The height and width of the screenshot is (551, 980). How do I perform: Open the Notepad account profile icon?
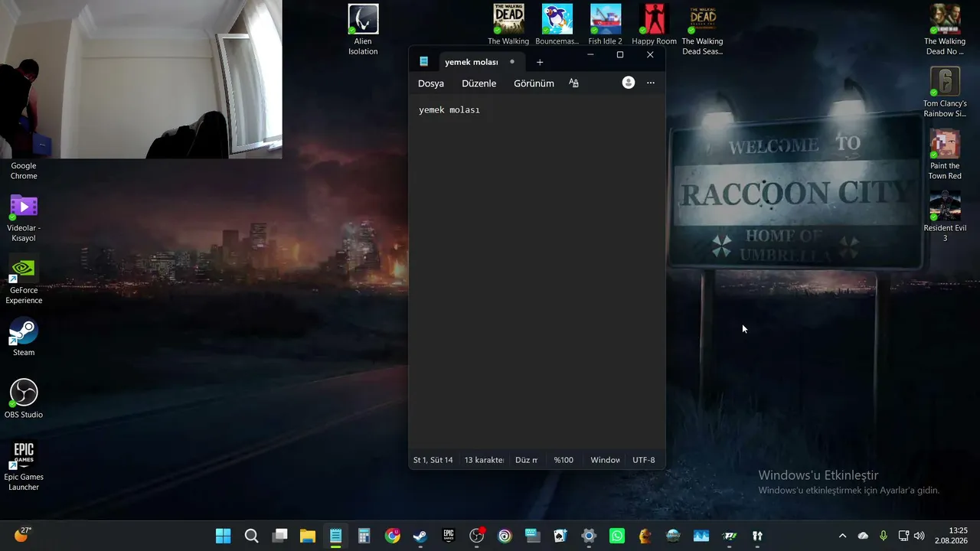point(629,83)
